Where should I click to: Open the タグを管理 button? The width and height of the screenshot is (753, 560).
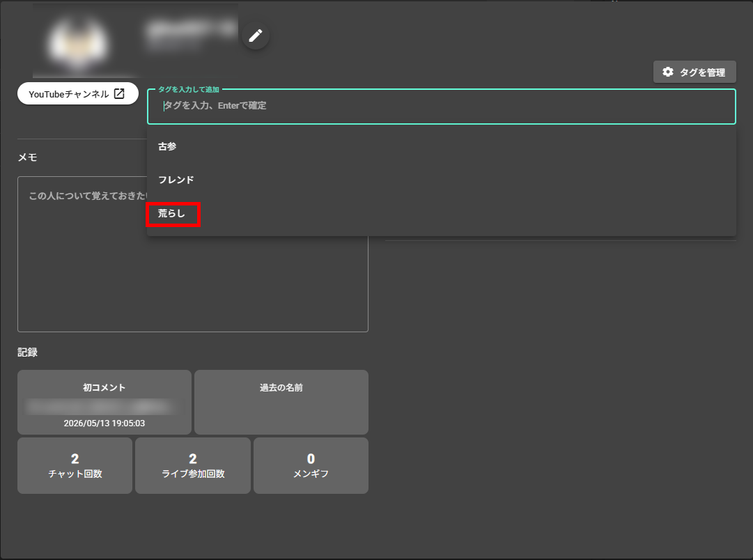[x=694, y=72]
